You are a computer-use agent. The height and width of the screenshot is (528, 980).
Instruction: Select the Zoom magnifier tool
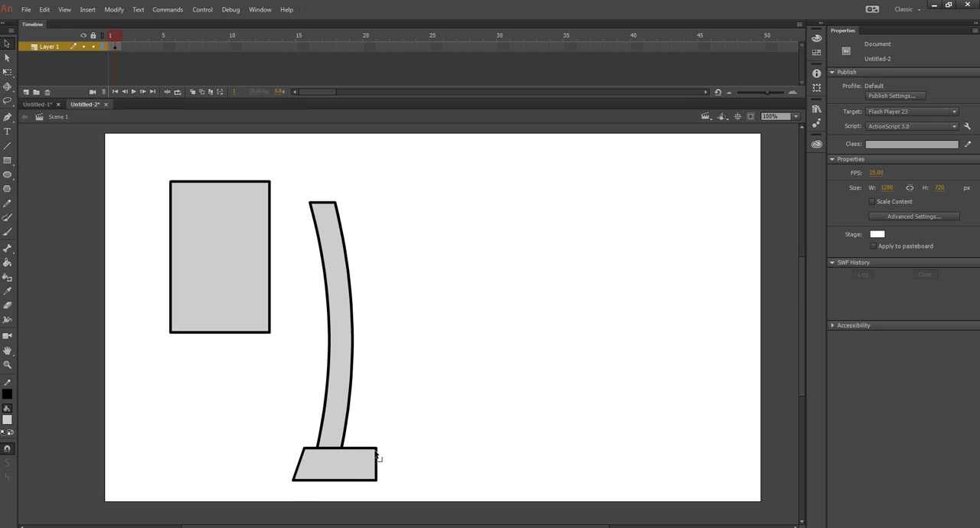(7, 365)
